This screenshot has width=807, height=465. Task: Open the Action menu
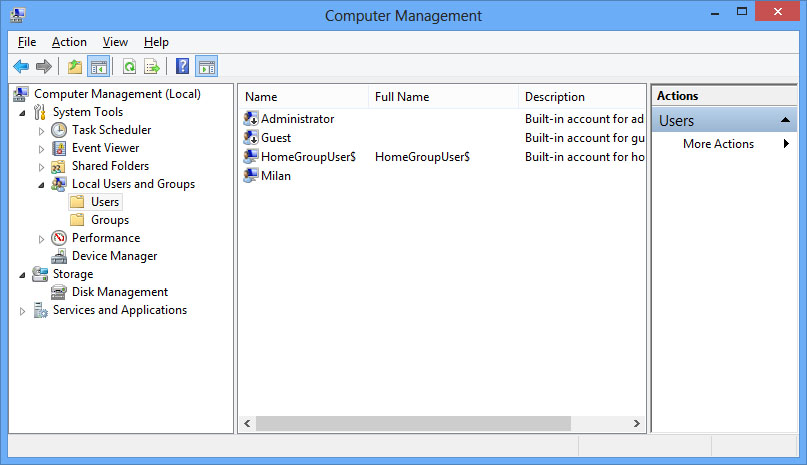69,42
